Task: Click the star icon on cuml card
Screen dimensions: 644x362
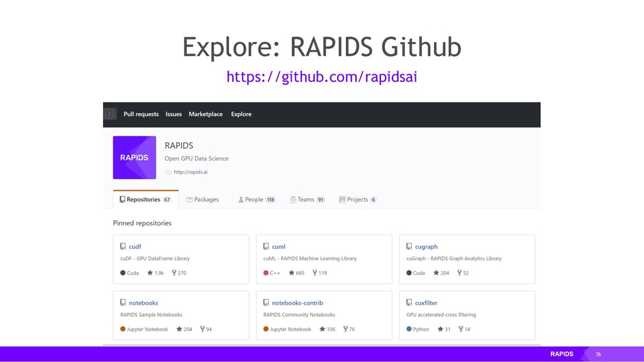Action: click(292, 273)
